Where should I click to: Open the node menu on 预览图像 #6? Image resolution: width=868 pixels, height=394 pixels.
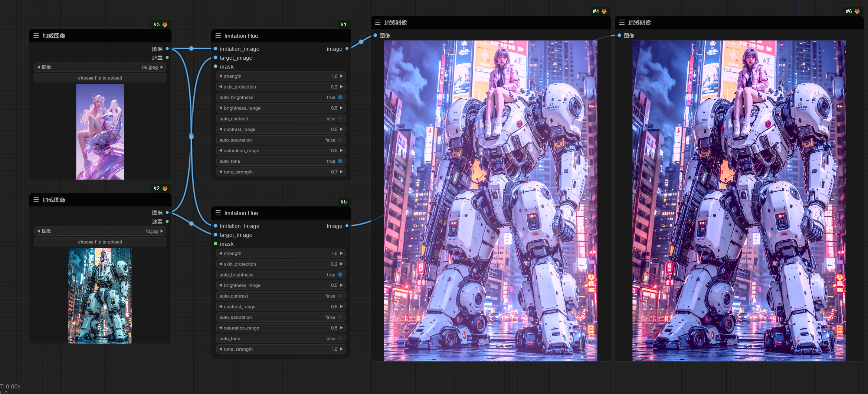[x=622, y=22]
